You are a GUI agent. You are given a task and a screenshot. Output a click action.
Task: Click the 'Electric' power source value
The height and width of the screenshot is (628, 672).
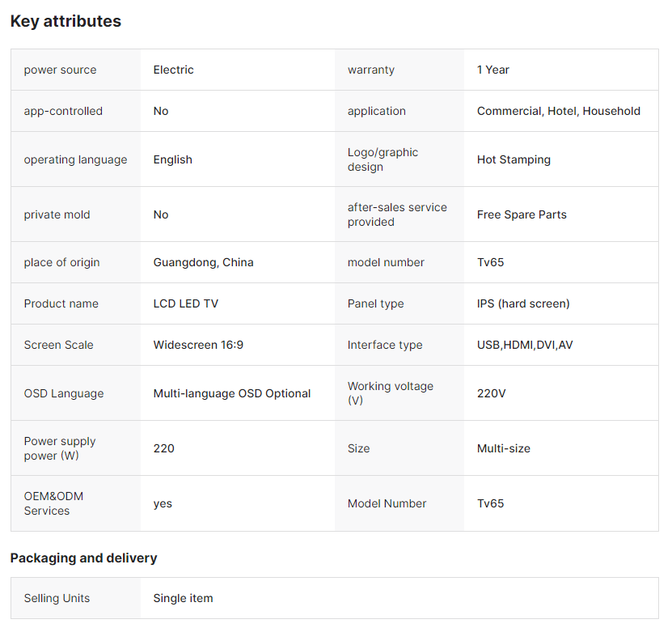(x=173, y=70)
